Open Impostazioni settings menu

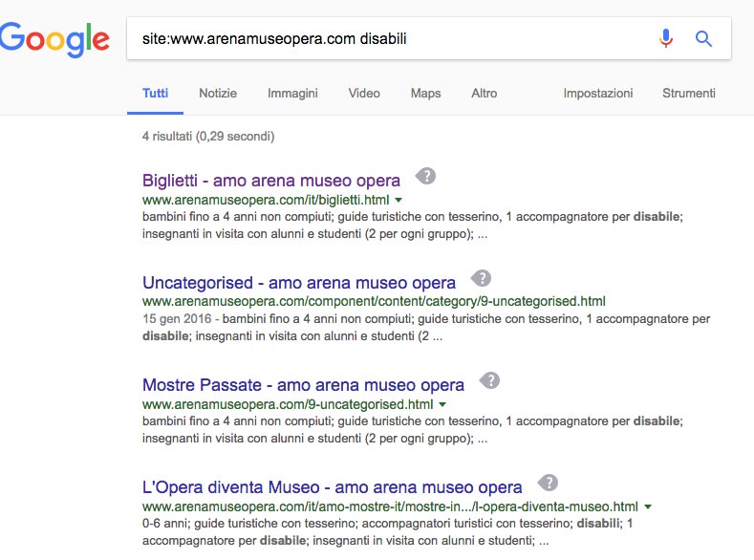(598, 94)
